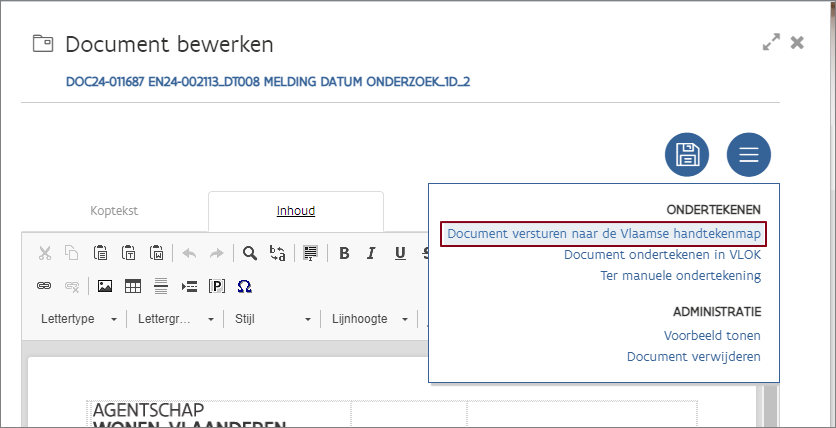836x428 pixels.
Task: Click the Find magnifier icon in toolbar
Action: tap(250, 253)
